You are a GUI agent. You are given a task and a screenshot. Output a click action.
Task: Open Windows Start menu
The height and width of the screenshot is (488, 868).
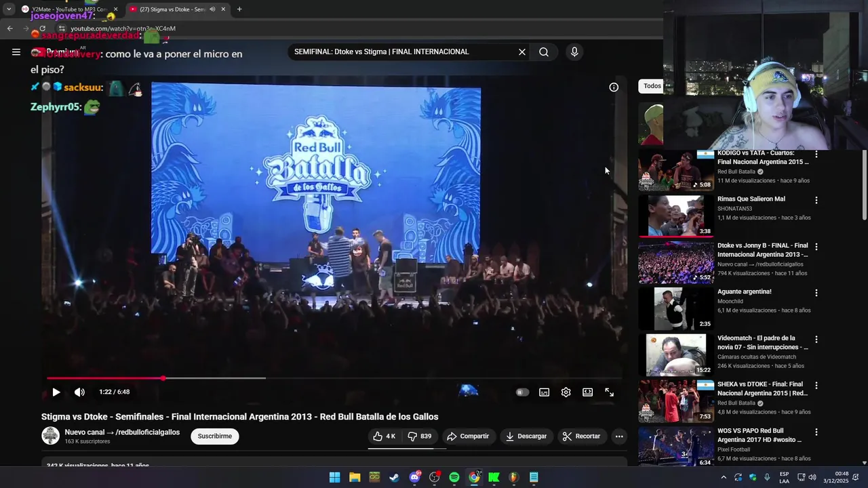(335, 477)
